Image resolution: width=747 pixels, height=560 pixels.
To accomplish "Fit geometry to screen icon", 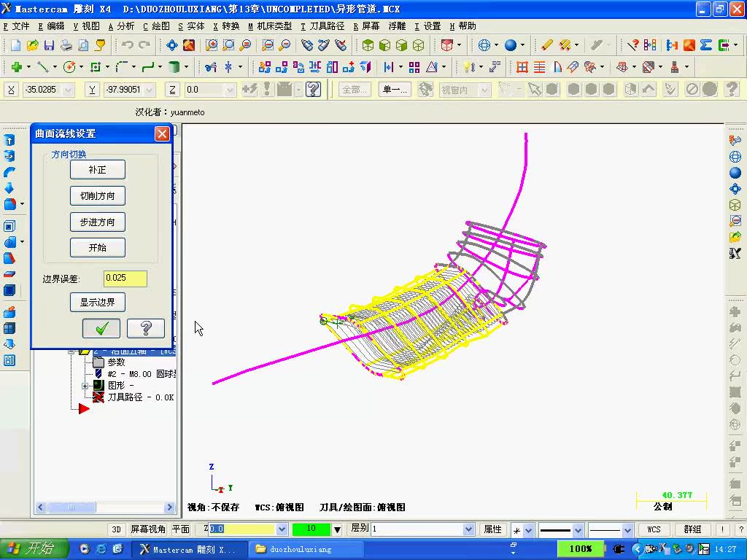I will pyautogui.click(x=172, y=45).
